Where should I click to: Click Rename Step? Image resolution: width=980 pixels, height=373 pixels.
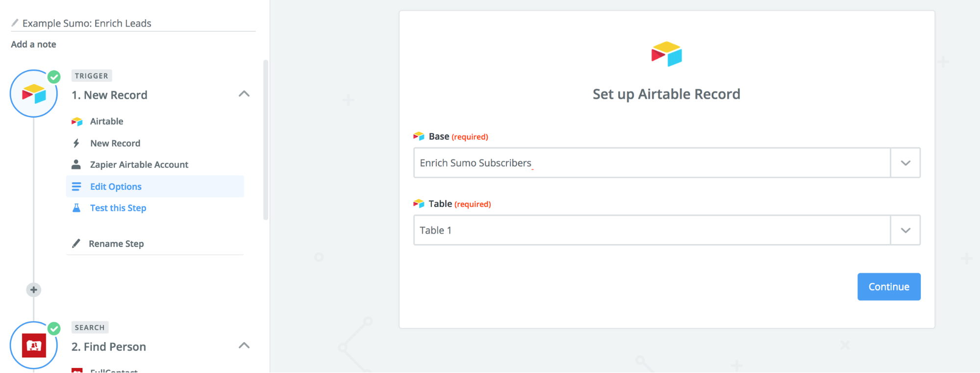[x=116, y=244]
